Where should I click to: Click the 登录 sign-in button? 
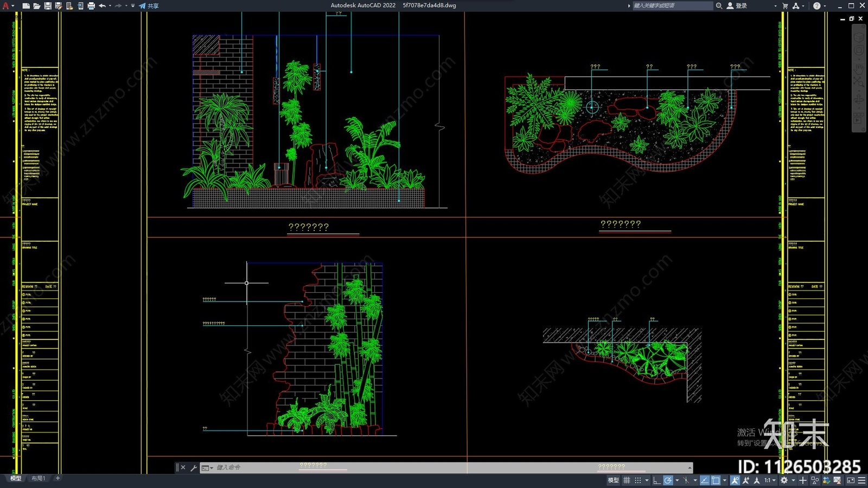[737, 5]
